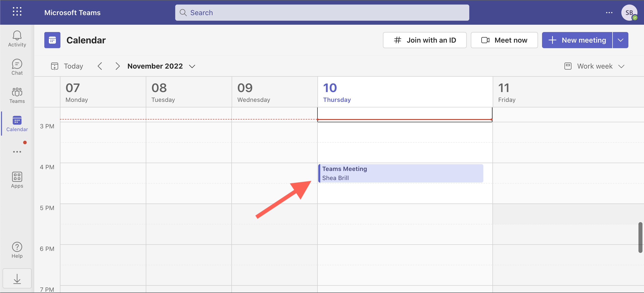Click the Microsoft Teams title text

tap(73, 13)
